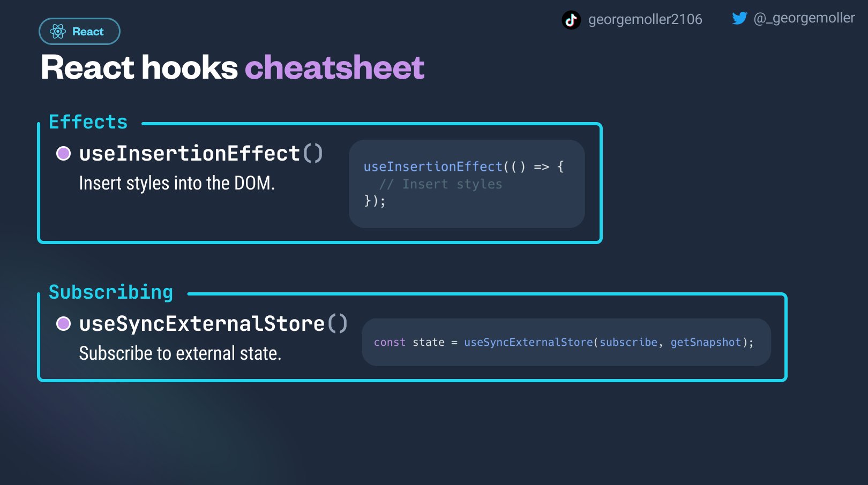Image resolution: width=868 pixels, height=485 pixels.
Task: Select the purple bullet beside useInsertionEffect
Action: click(x=63, y=154)
